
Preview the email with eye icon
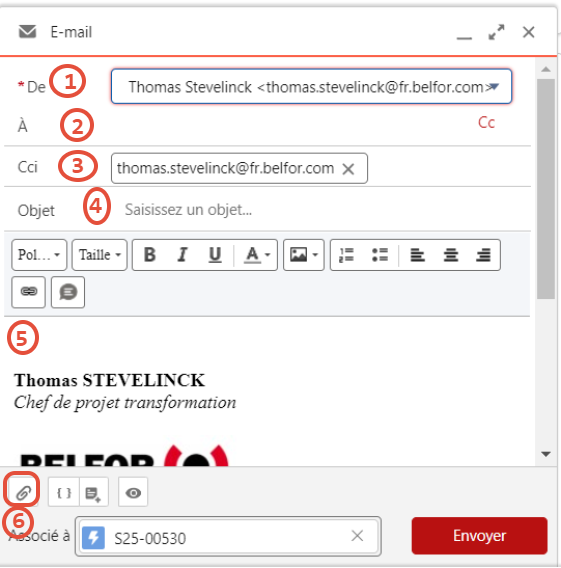tap(133, 492)
